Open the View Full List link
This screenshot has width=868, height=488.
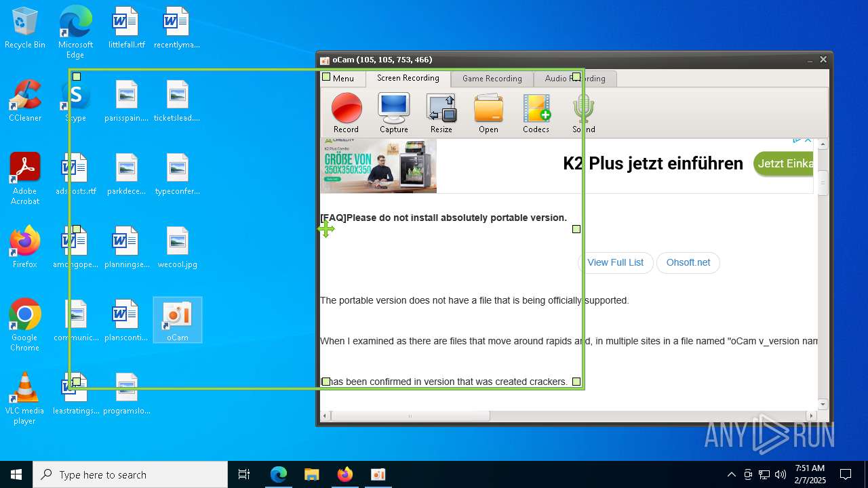pyautogui.click(x=616, y=262)
